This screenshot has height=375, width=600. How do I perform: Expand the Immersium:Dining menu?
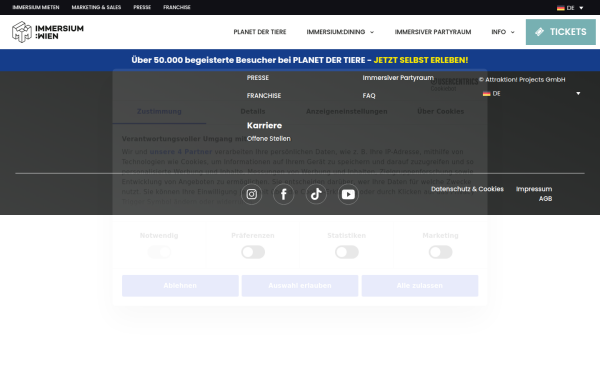coord(340,32)
